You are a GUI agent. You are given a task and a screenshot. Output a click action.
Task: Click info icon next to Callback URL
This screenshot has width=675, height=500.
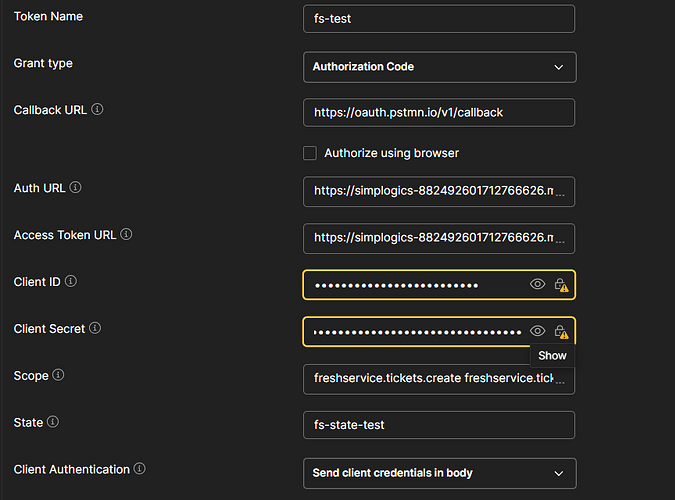(98, 110)
